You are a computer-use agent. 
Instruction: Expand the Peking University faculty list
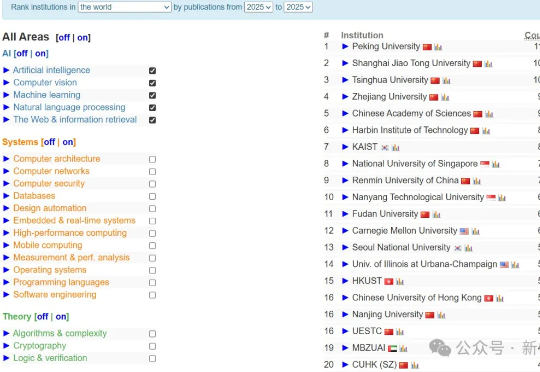click(345, 46)
